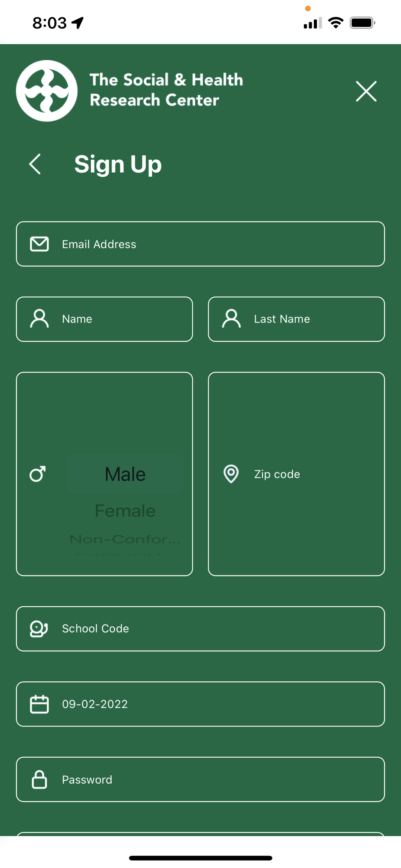Tap the location arrow in status bar
The height and width of the screenshot is (868, 401).
[77, 23]
